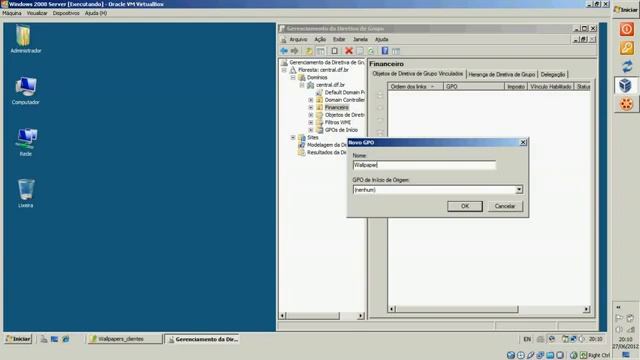
Task: Expand the Objetos de Diretiva node
Action: (311, 115)
